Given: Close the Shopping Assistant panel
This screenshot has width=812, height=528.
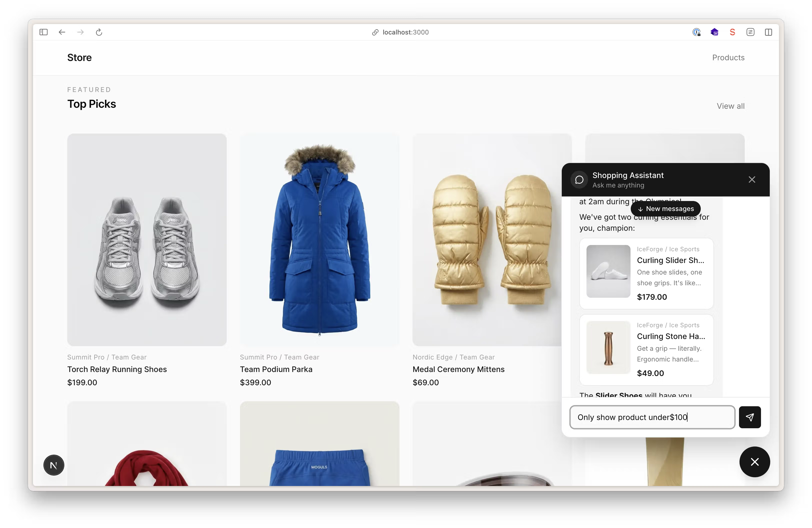Looking at the screenshot, I should pyautogui.click(x=752, y=180).
